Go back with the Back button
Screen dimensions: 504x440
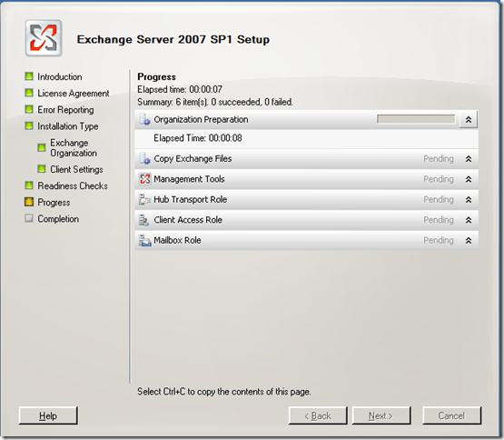[x=318, y=415]
